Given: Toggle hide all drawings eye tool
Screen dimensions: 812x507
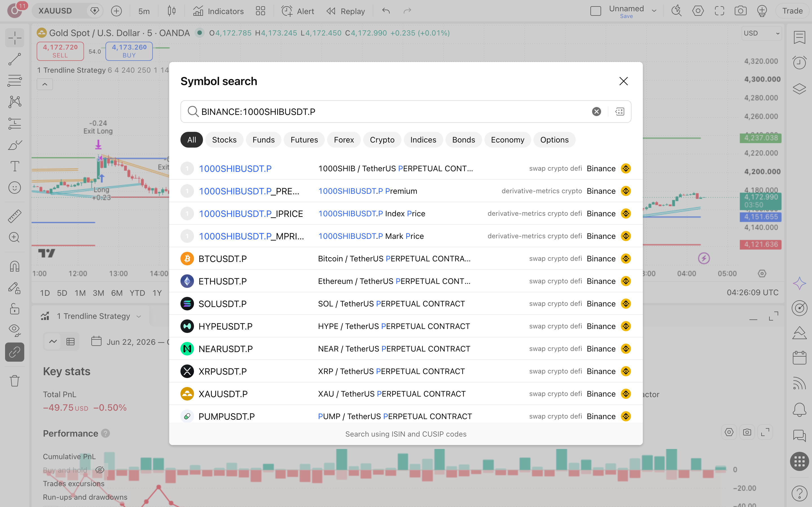Looking at the screenshot, I should click(15, 330).
